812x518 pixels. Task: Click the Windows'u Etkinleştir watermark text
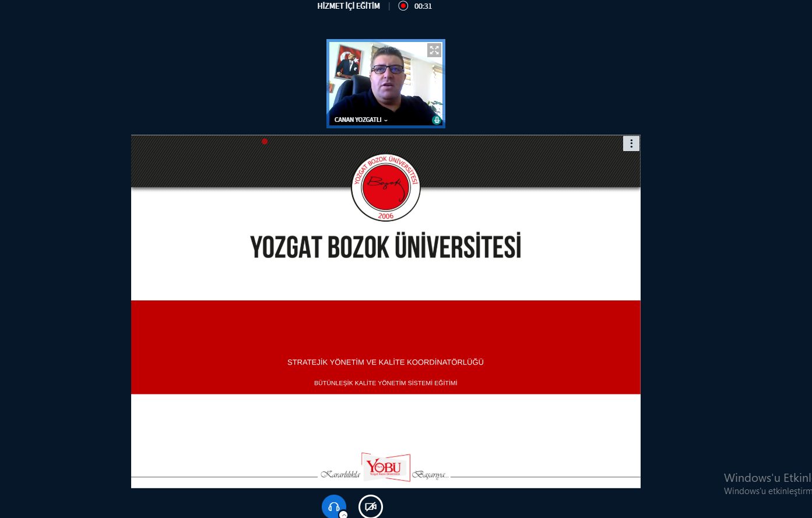tap(767, 478)
